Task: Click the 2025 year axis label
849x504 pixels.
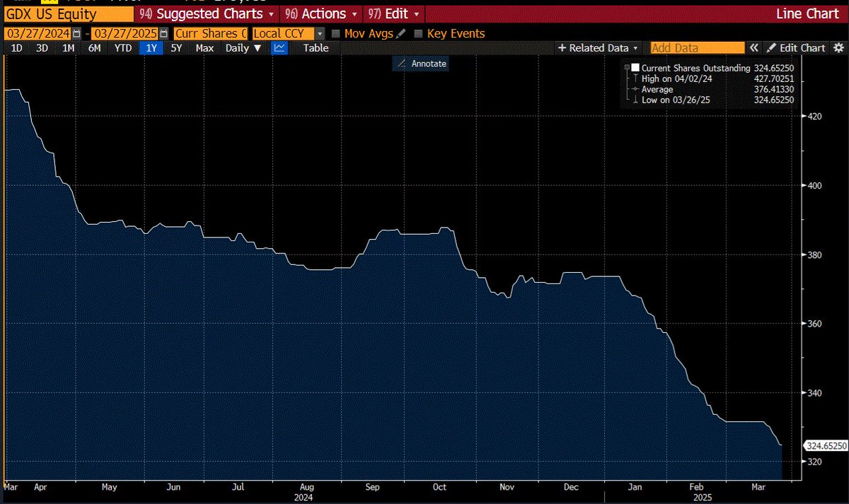Action: click(701, 497)
